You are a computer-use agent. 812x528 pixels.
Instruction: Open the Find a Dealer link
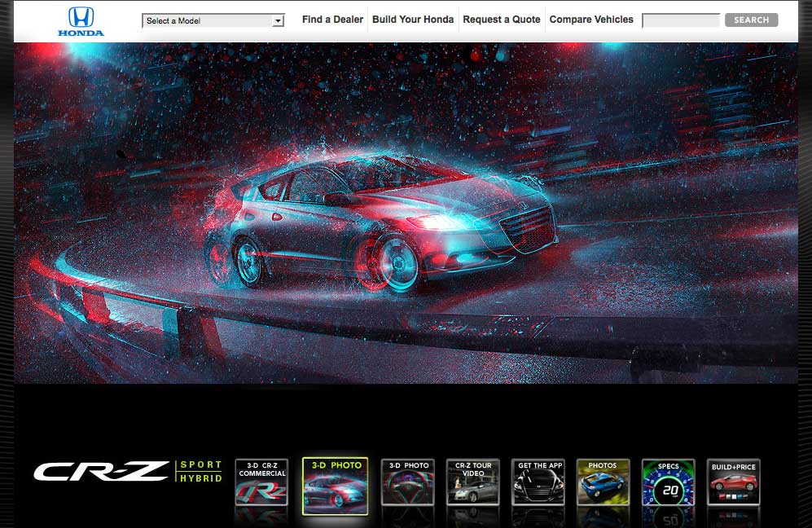332,20
